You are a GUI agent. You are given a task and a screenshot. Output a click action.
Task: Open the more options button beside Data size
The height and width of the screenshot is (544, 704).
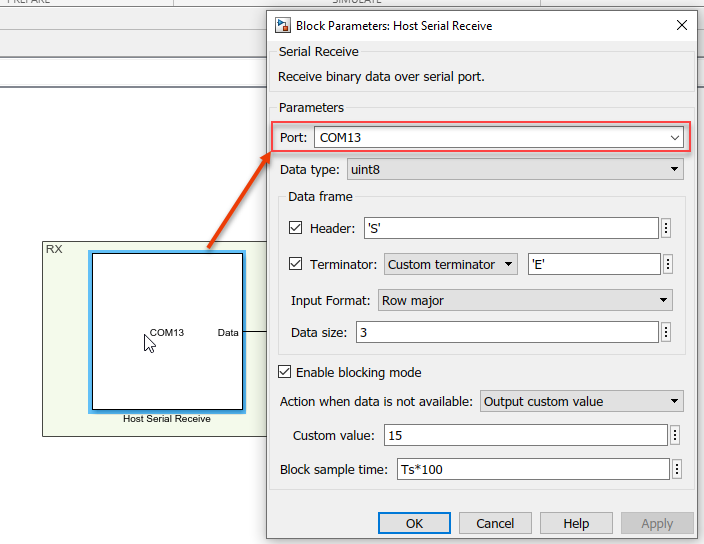666,332
